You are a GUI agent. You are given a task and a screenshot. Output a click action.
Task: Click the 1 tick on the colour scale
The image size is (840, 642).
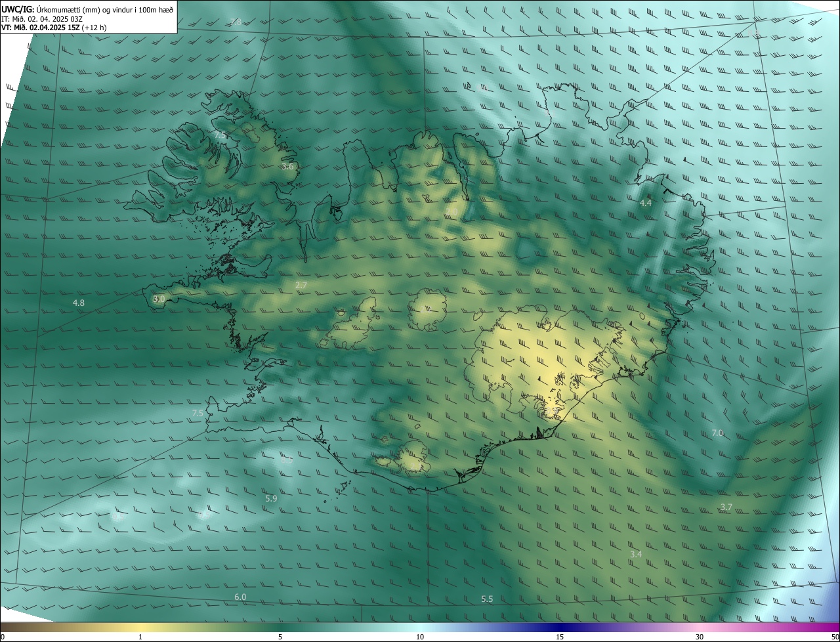pyautogui.click(x=140, y=637)
